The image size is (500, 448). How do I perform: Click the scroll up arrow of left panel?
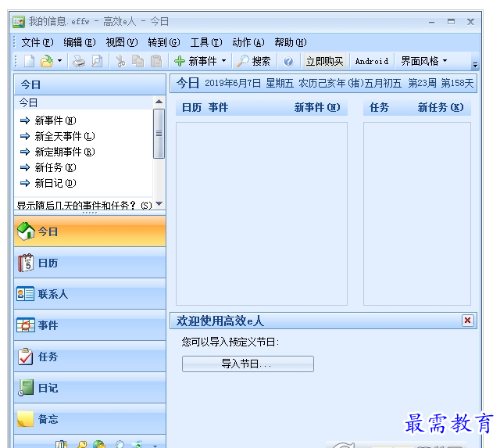click(x=159, y=102)
